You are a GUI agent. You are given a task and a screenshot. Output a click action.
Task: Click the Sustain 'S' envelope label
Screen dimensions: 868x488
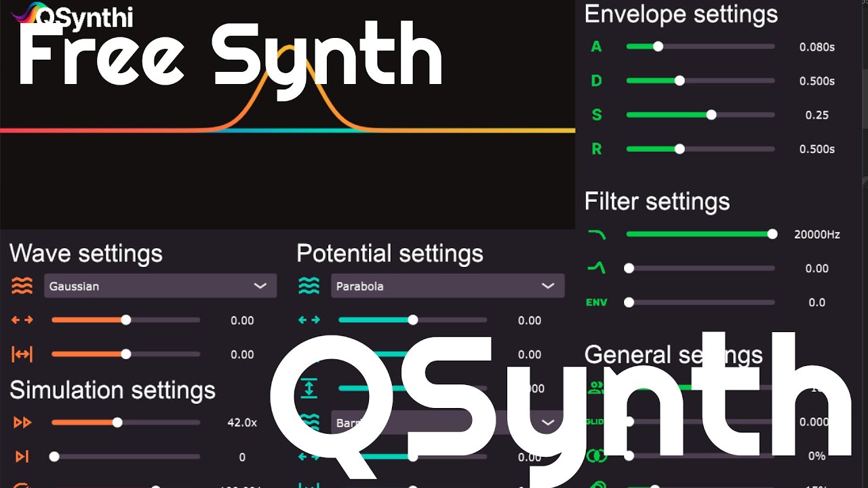tap(597, 115)
